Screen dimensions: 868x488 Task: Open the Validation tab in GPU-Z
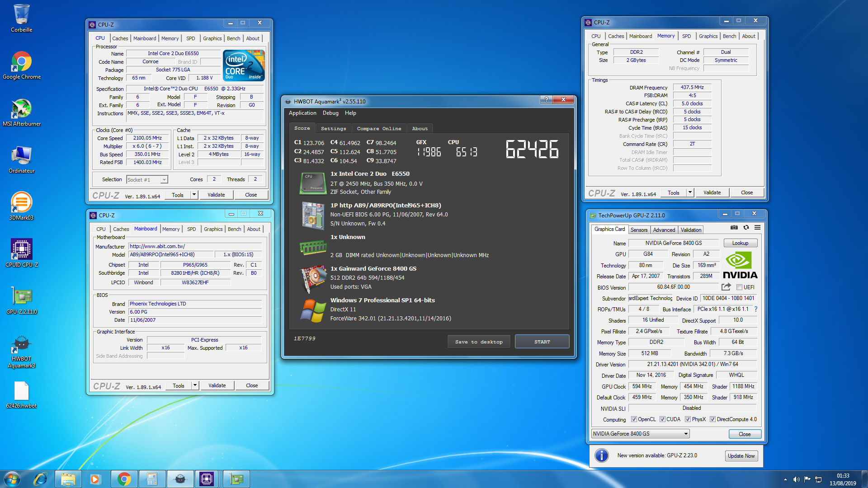[691, 230]
